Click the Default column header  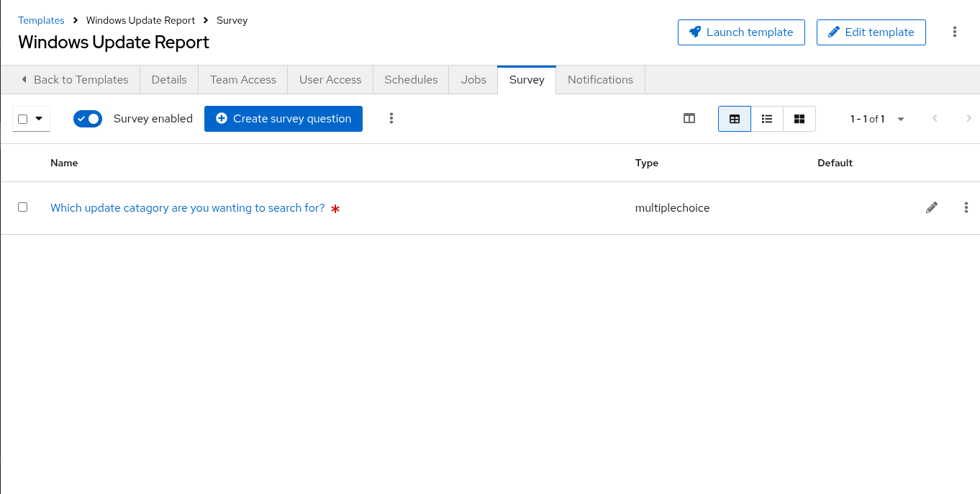point(835,163)
